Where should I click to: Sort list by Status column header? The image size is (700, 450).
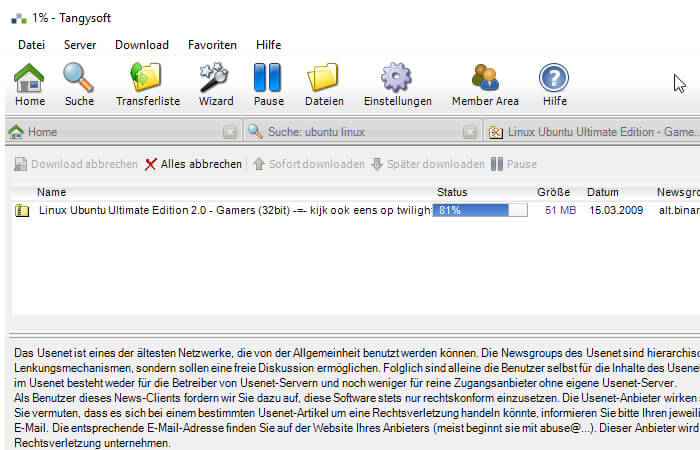452,192
